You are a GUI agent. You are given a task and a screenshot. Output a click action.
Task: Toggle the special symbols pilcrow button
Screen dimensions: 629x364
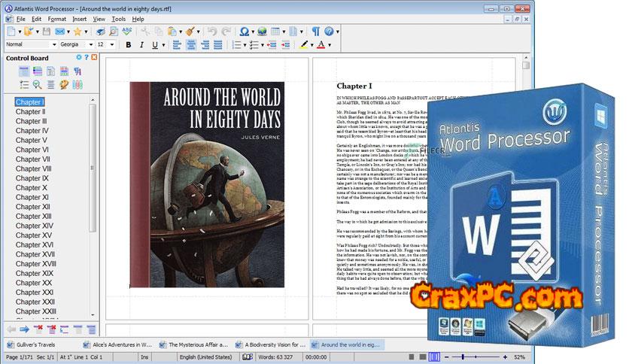pyautogui.click(x=315, y=32)
